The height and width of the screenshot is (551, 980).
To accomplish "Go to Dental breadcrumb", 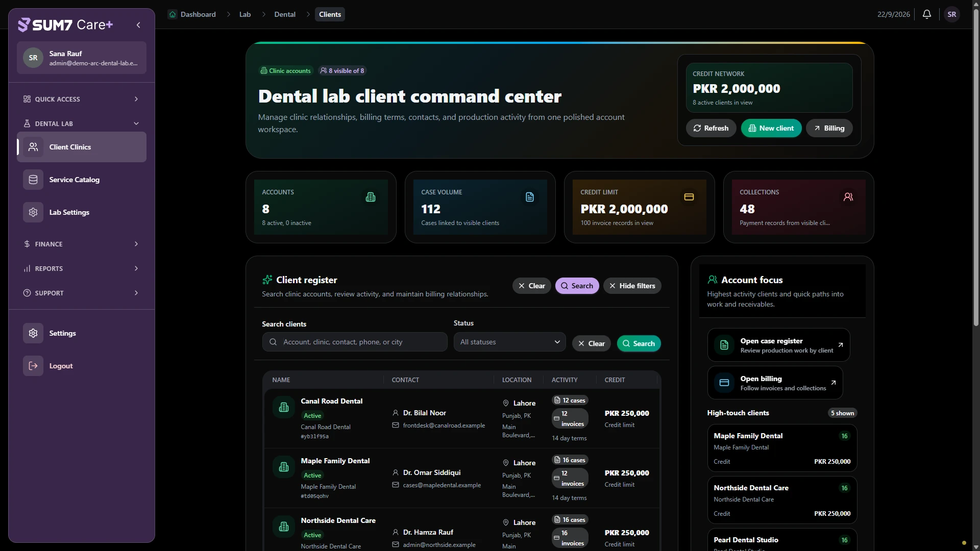I will 285,14.
